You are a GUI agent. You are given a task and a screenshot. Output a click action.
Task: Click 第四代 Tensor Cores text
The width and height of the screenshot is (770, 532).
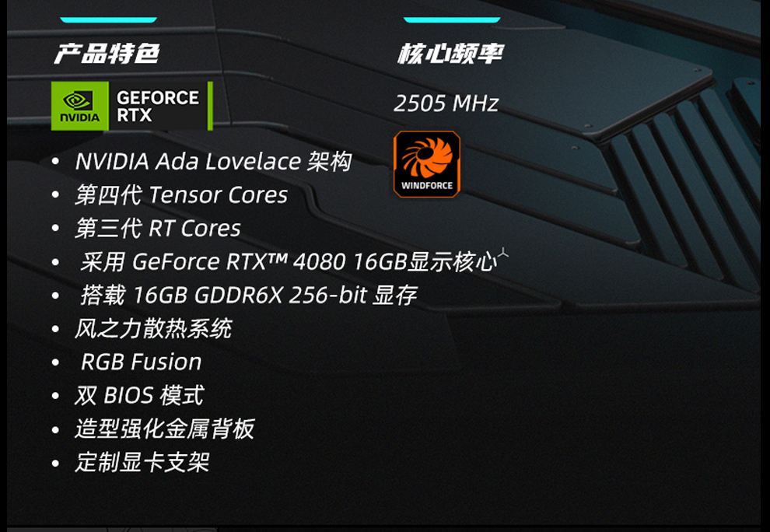point(181,195)
